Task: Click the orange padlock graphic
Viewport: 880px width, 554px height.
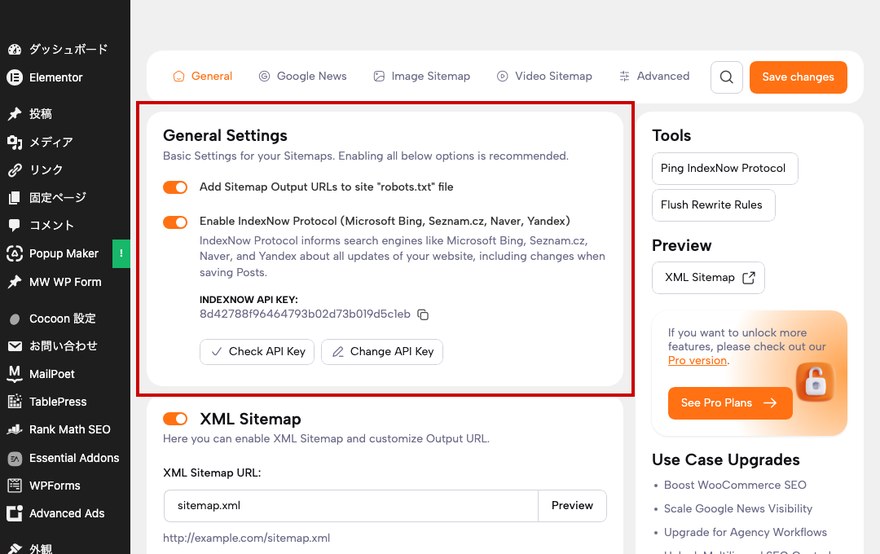Action: [x=815, y=383]
